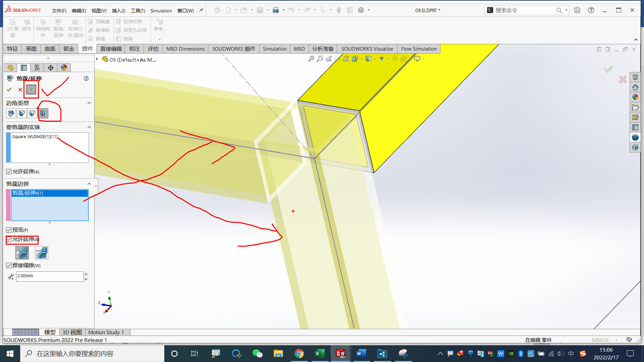644x362 pixels.
Task: Open Chrome from the Windows taskbar
Action: [x=299, y=354]
